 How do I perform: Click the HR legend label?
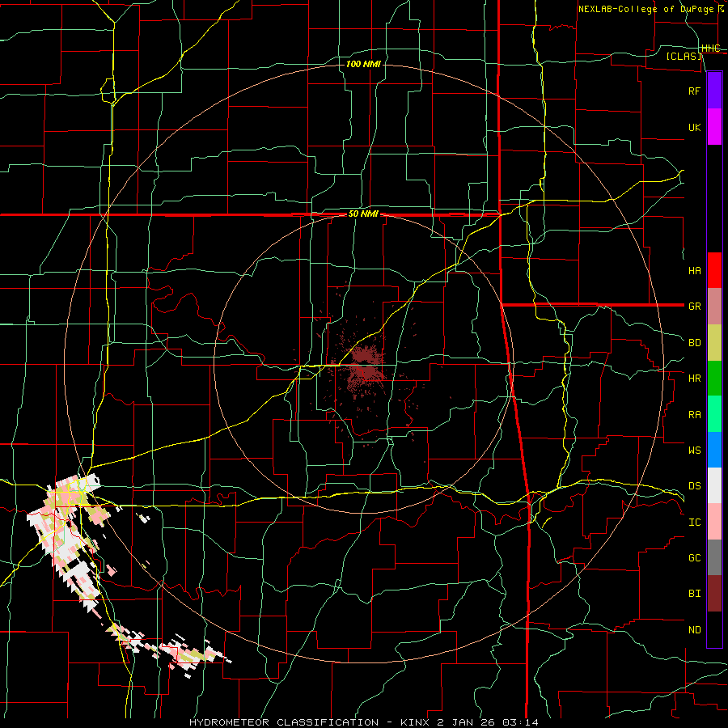694,379
